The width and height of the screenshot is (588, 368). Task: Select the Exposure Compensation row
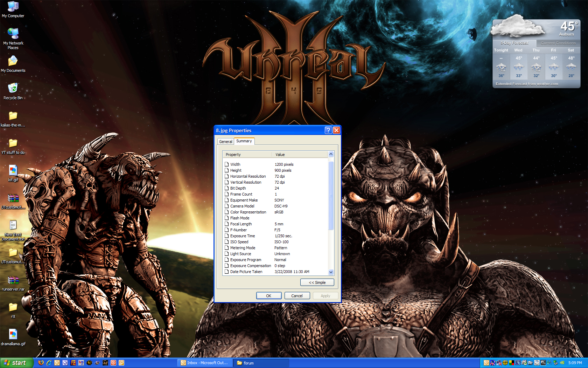click(x=275, y=266)
